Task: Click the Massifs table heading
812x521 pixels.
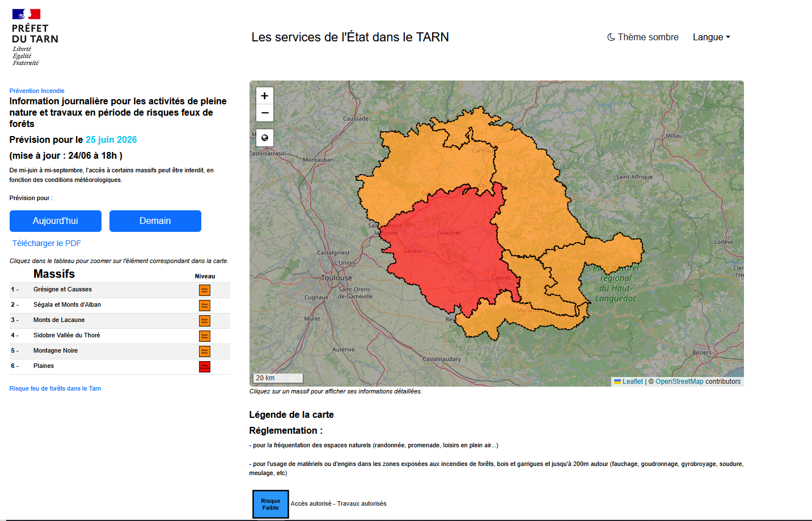Action: (x=54, y=274)
